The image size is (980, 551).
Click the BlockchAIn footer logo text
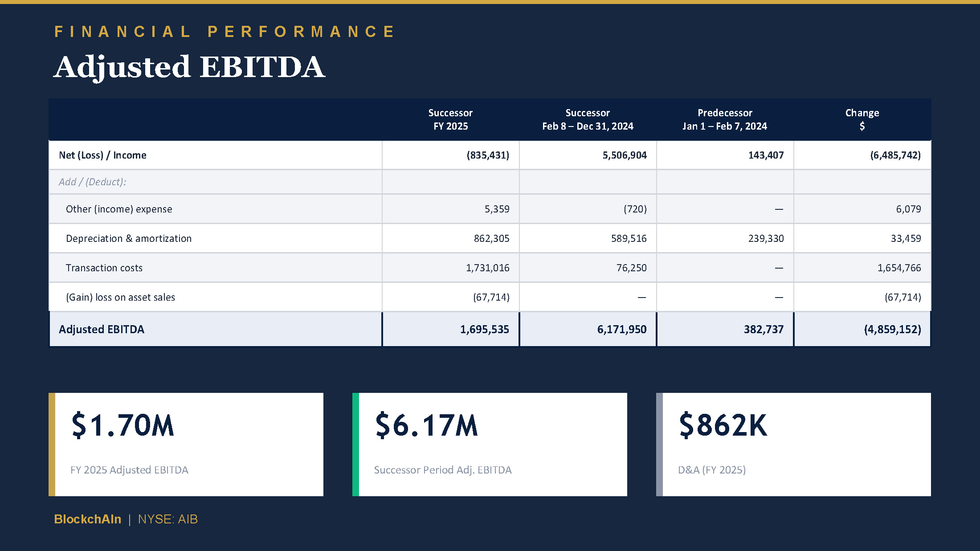87,519
